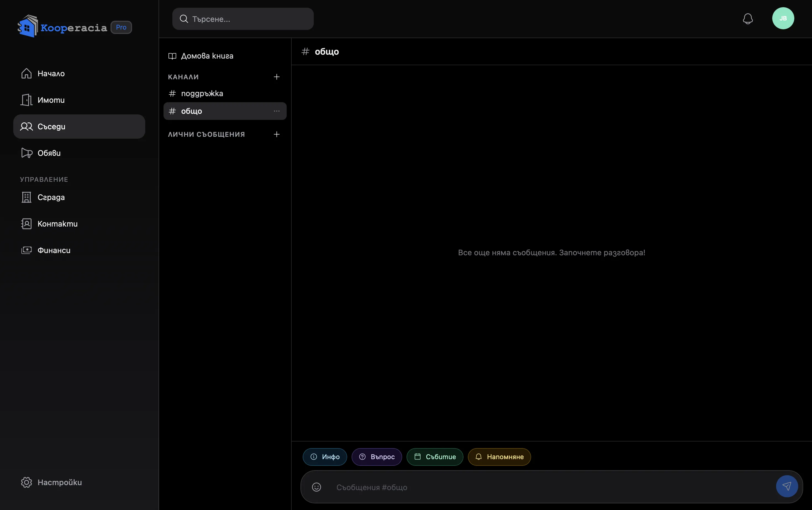Open Имоти section in sidebar
Image resolution: width=812 pixels, height=510 pixels.
(79, 100)
